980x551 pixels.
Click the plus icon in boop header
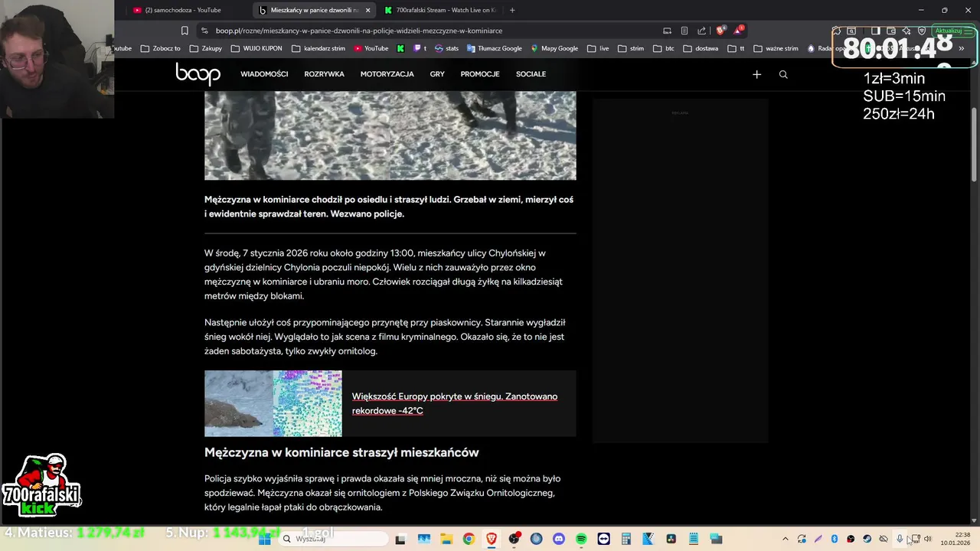pyautogui.click(x=756, y=74)
